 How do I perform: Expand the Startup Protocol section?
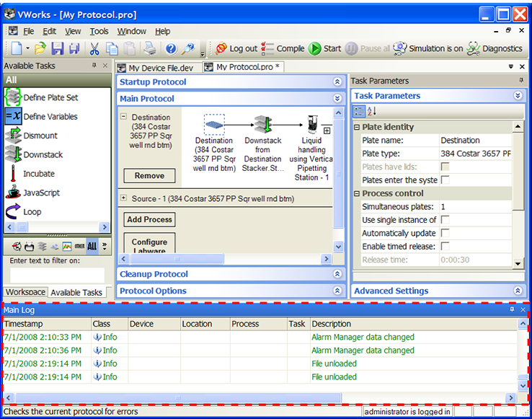pos(337,82)
